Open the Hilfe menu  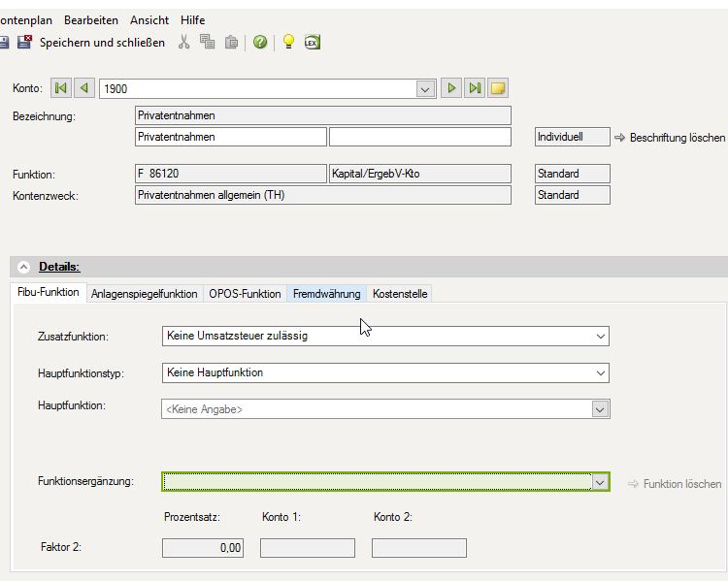point(193,20)
